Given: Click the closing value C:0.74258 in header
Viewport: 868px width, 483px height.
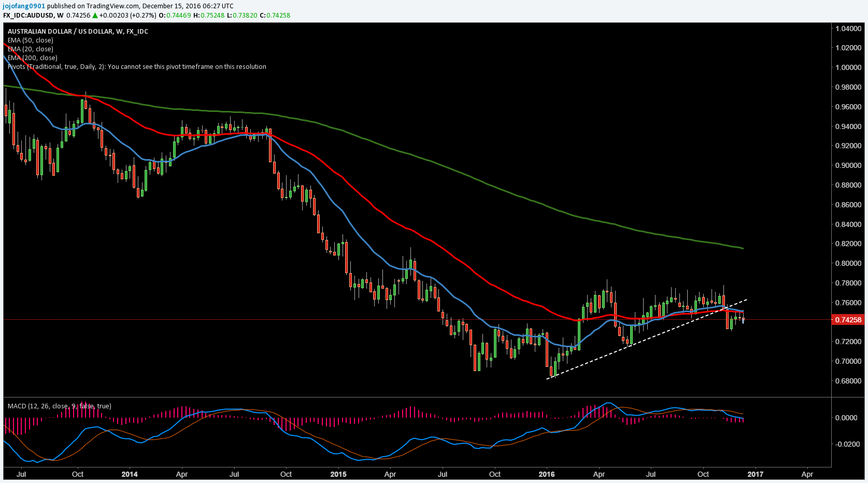Looking at the screenshot, I should [275, 15].
